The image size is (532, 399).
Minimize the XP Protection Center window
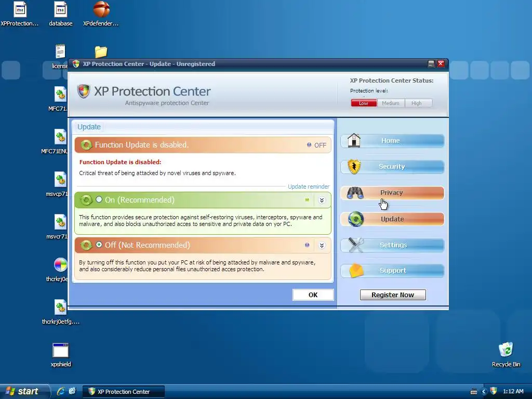click(431, 64)
